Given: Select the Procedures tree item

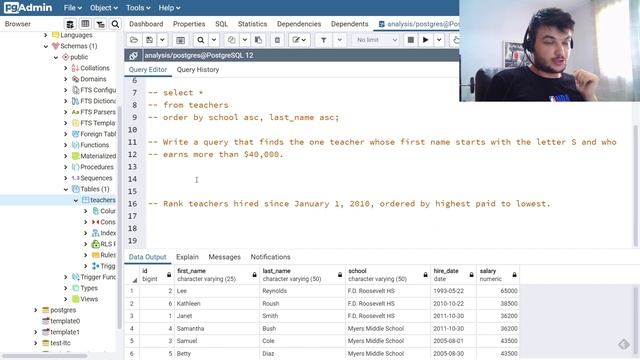Looking at the screenshot, I should (97, 167).
